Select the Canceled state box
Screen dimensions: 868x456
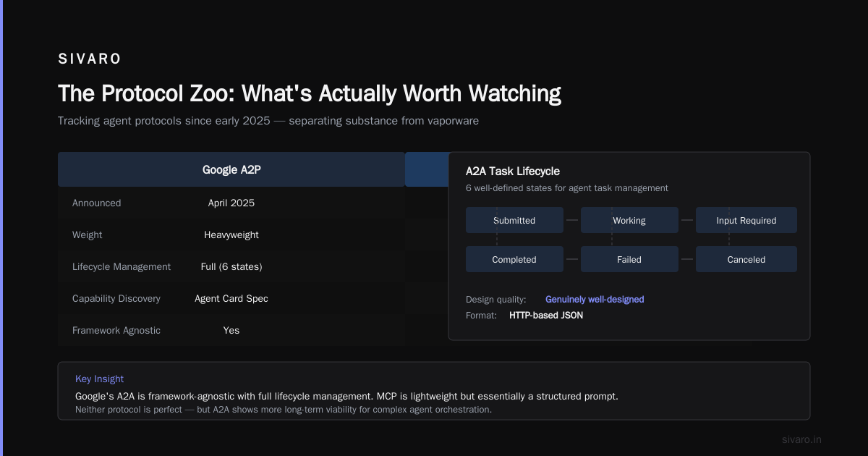coord(746,259)
